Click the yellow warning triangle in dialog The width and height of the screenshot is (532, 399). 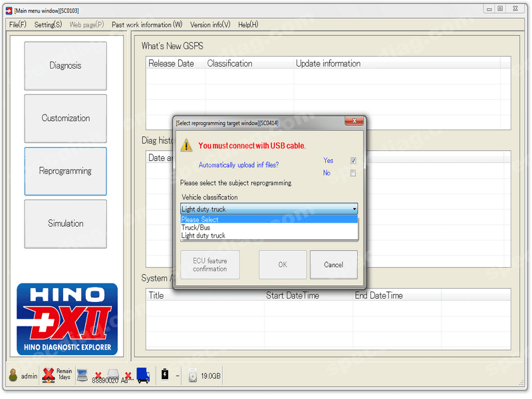(186, 145)
